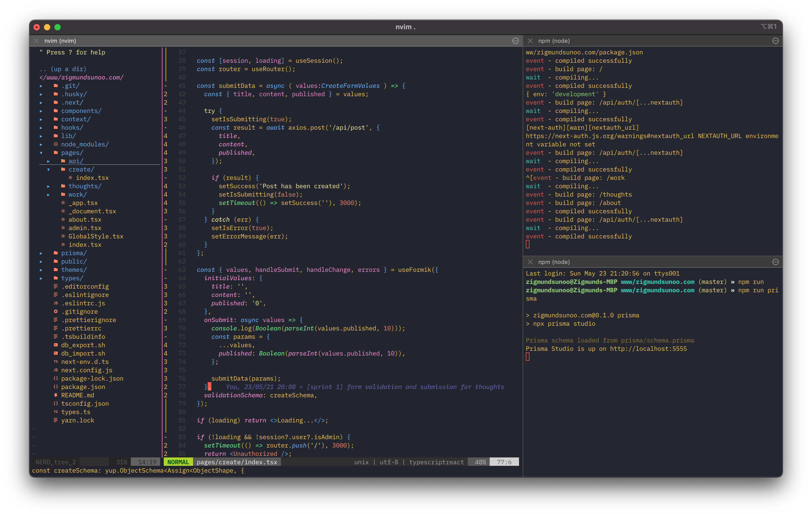This screenshot has width=812, height=516.
Task: Open types.ts in the file tree
Action: [76, 412]
